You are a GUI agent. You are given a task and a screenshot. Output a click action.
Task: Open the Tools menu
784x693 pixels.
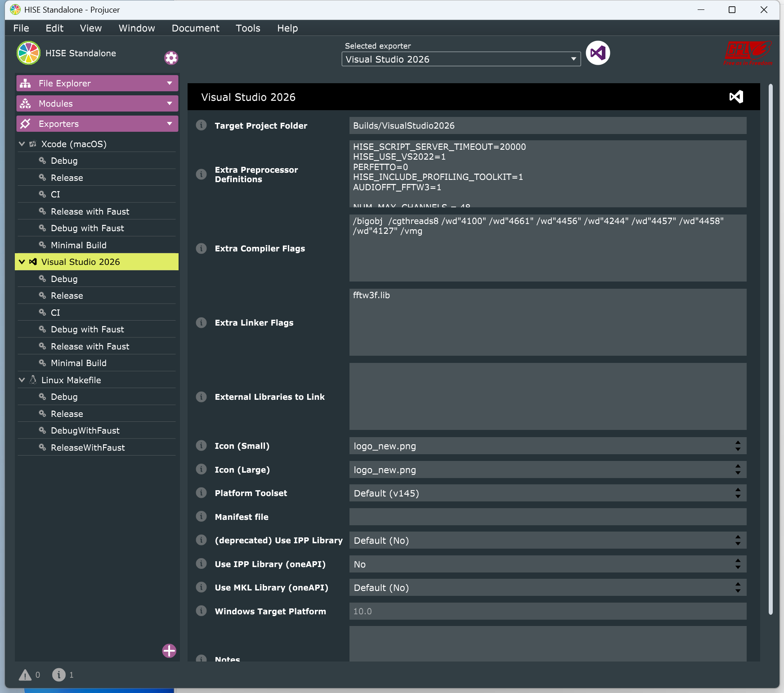(x=248, y=28)
